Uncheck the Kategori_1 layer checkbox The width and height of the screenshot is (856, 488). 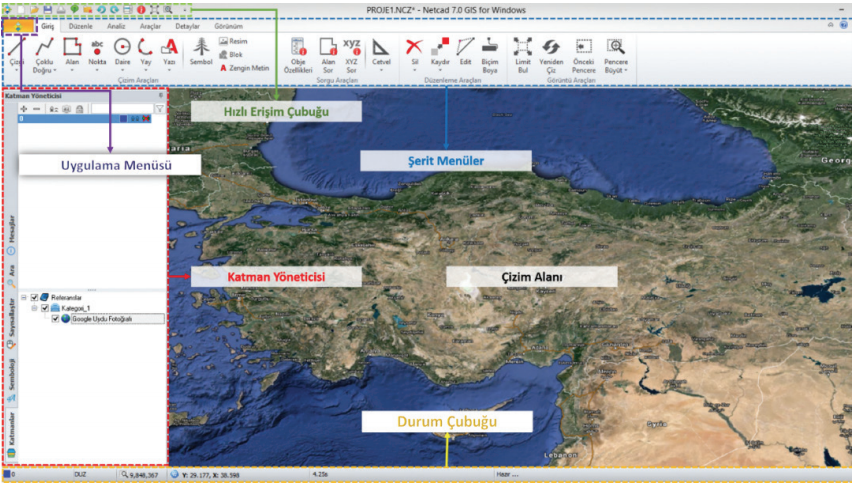(x=45, y=308)
